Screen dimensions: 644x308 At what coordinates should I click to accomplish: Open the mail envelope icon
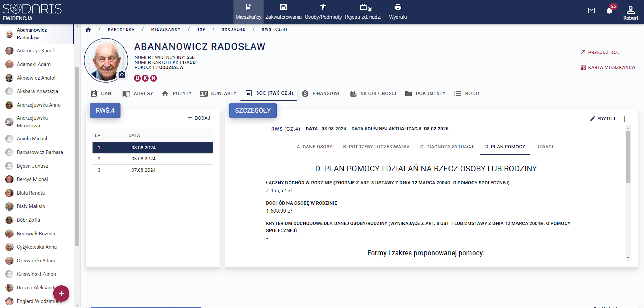(x=591, y=10)
